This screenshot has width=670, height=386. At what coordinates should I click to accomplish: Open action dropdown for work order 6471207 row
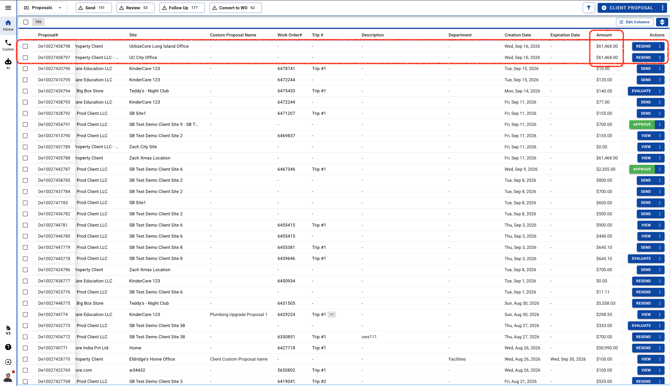(660, 113)
